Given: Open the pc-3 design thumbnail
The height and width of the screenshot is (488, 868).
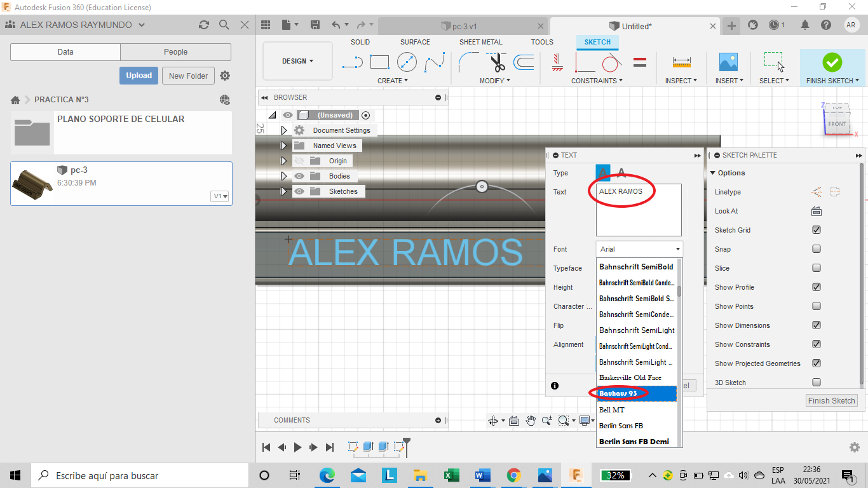Looking at the screenshot, I should (x=34, y=184).
